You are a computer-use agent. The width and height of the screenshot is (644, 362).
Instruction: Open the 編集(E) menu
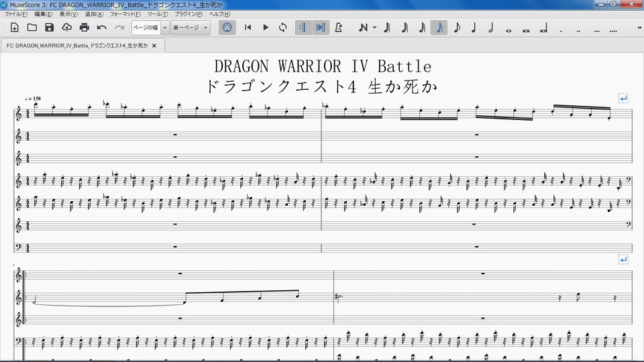(43, 14)
